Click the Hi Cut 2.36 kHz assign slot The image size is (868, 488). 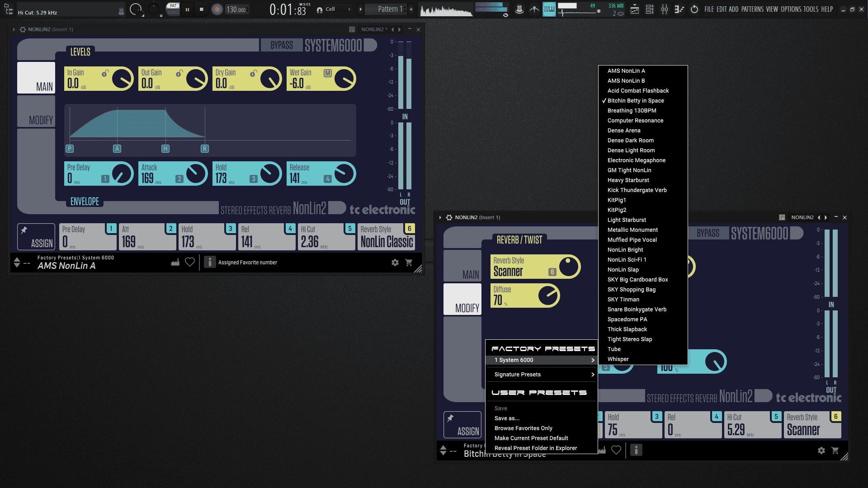pos(326,237)
